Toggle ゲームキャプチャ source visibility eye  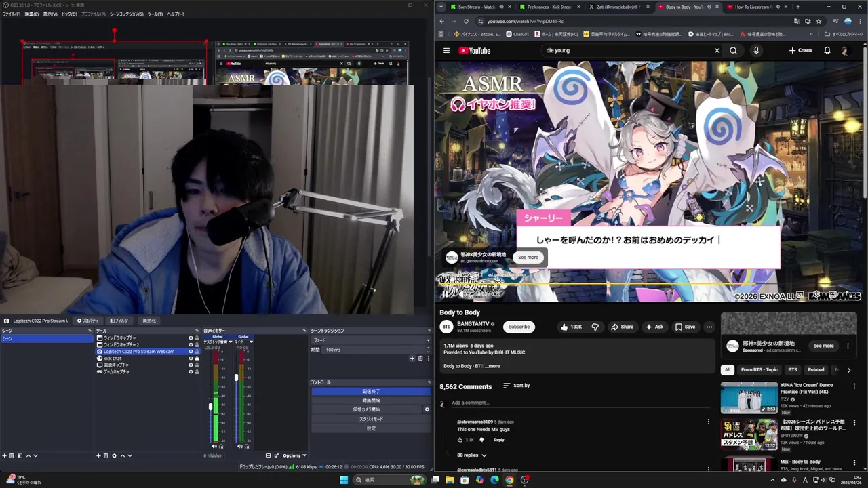(191, 371)
